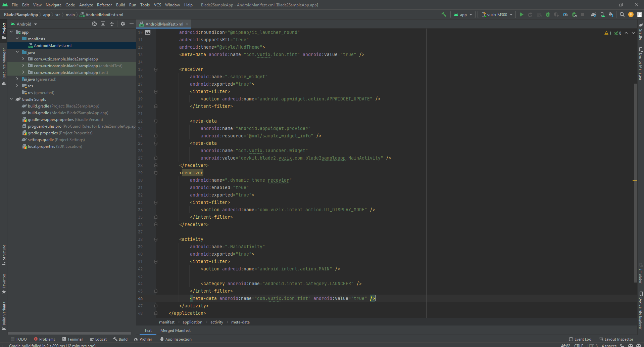Open the Project tool window side tab
This screenshot has height=347, width=644.
(4, 31)
